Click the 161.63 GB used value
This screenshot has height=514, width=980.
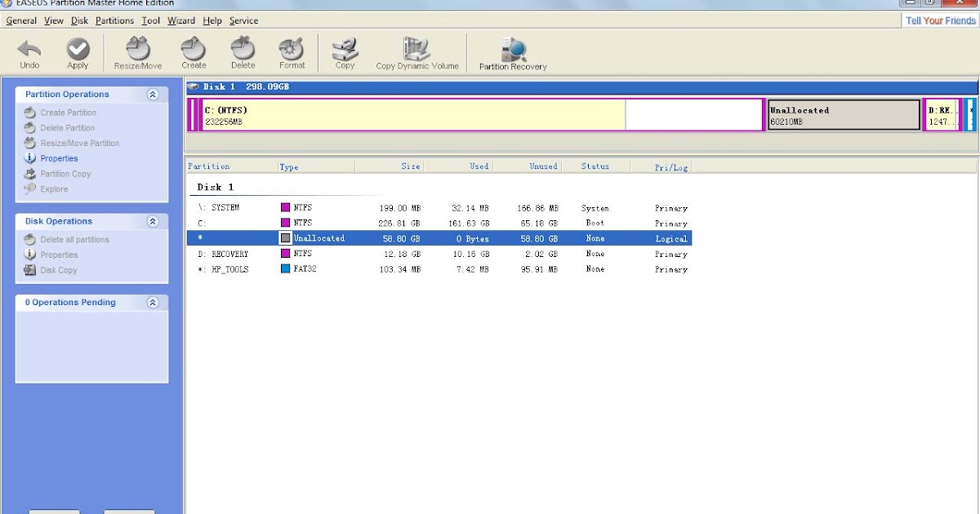click(x=469, y=223)
